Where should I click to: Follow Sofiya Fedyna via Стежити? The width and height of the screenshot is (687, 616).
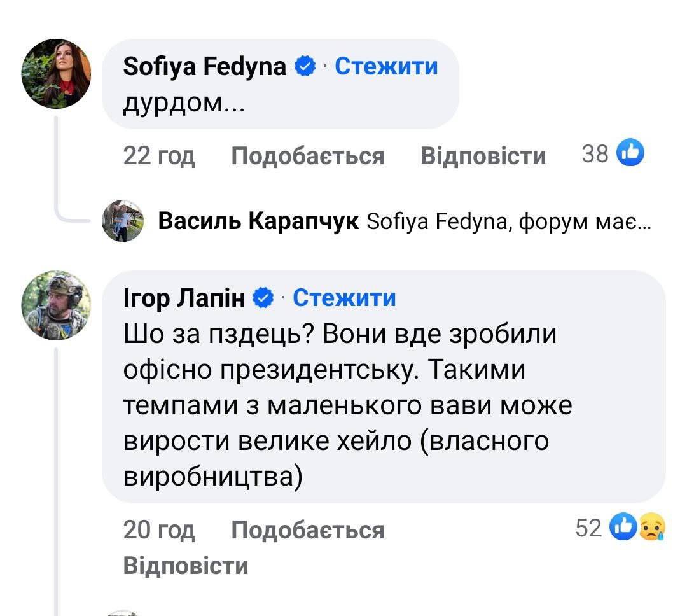point(386,66)
